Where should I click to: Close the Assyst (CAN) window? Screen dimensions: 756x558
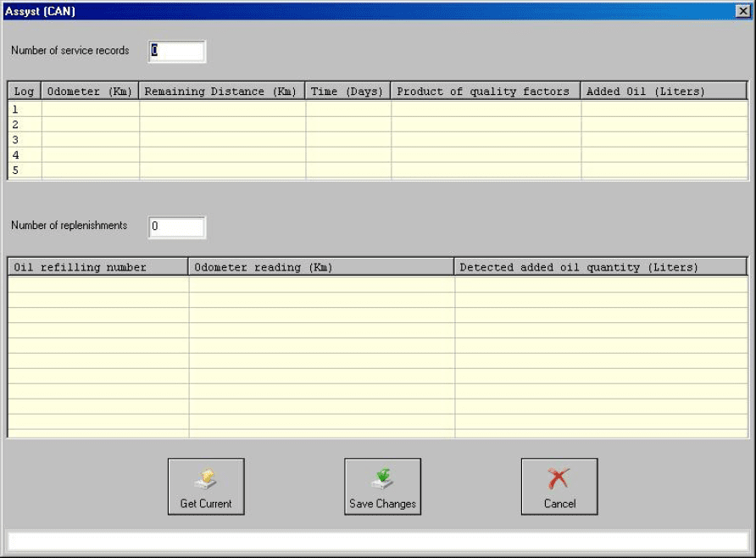tap(743, 11)
